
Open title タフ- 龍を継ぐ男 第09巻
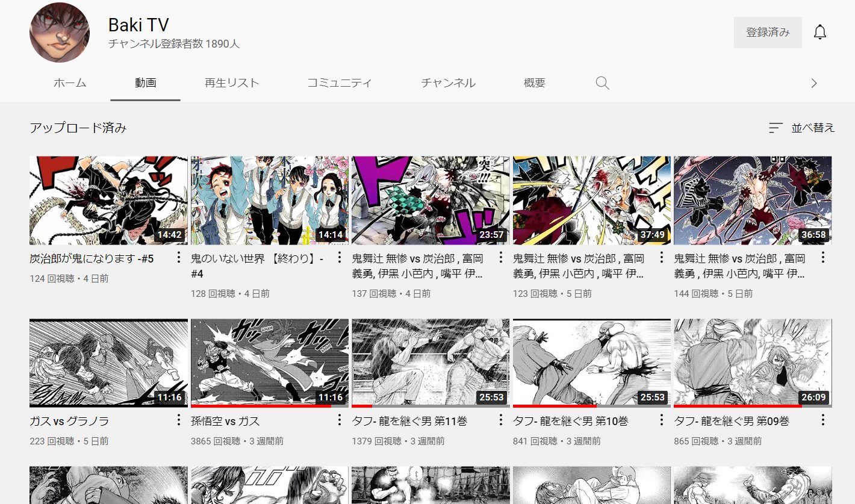tap(732, 421)
